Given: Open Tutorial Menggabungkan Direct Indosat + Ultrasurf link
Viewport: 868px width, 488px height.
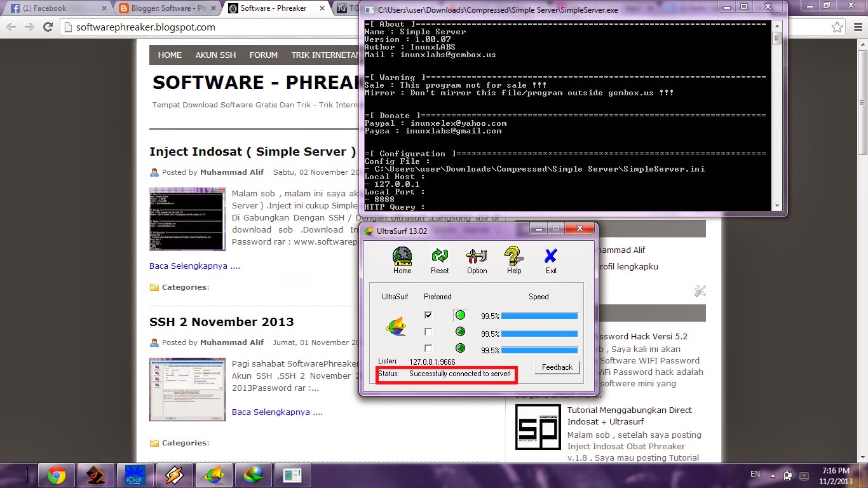Looking at the screenshot, I should point(630,416).
